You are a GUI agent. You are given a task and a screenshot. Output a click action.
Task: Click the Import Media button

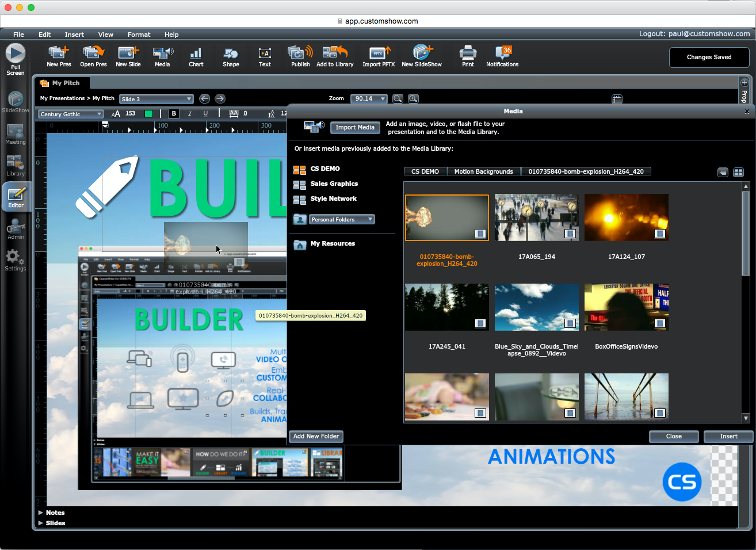(x=355, y=127)
